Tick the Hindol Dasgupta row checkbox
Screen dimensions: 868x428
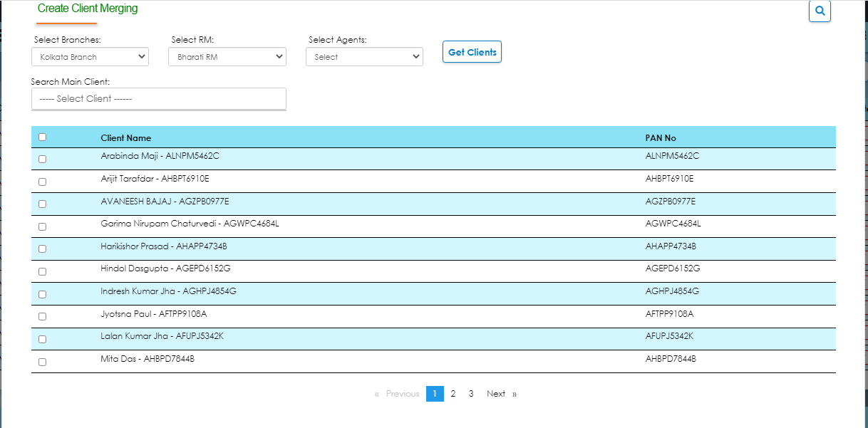tap(42, 271)
